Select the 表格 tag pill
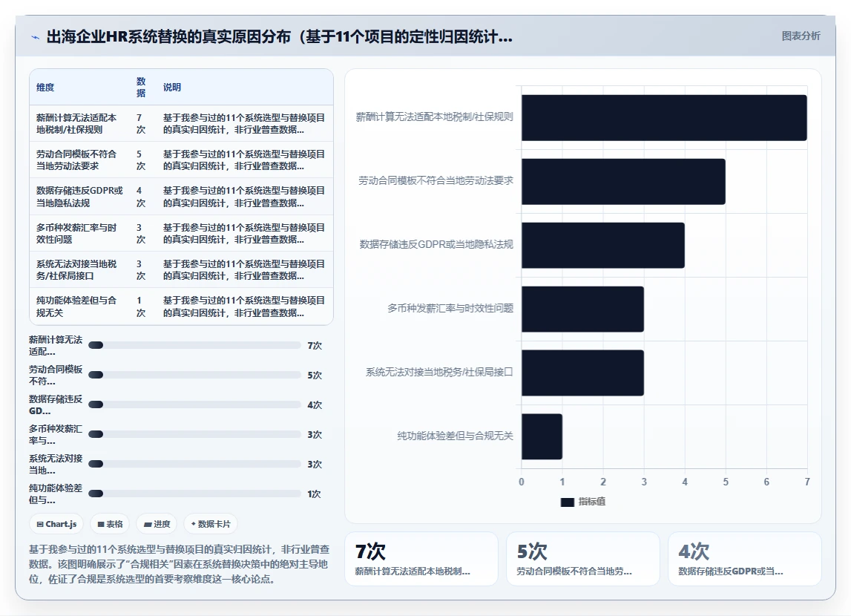The image size is (851, 616). [110, 524]
